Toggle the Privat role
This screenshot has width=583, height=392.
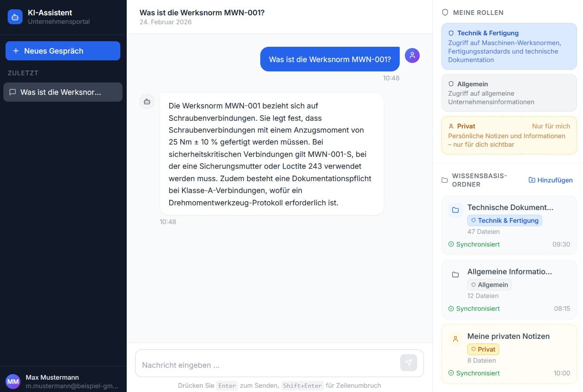point(509,135)
